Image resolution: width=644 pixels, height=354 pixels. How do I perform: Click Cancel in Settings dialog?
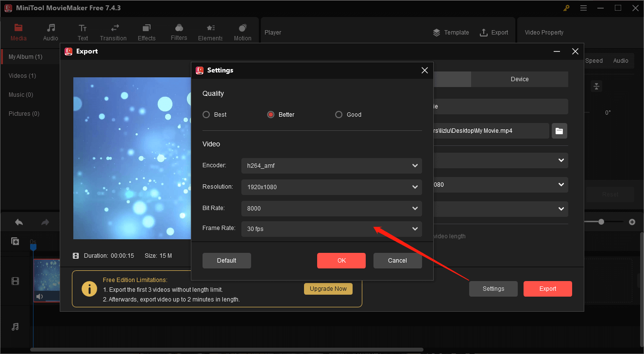click(x=398, y=261)
